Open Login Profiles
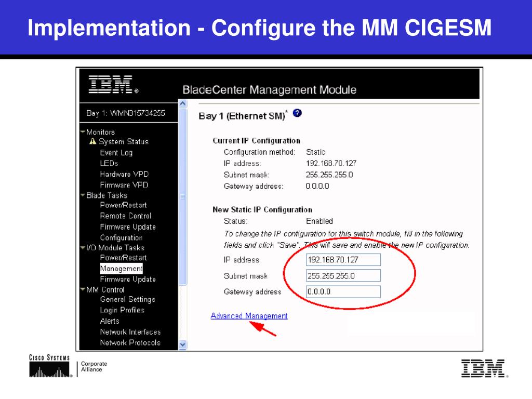Image resolution: width=532 pixels, height=399 pixels. [x=122, y=310]
